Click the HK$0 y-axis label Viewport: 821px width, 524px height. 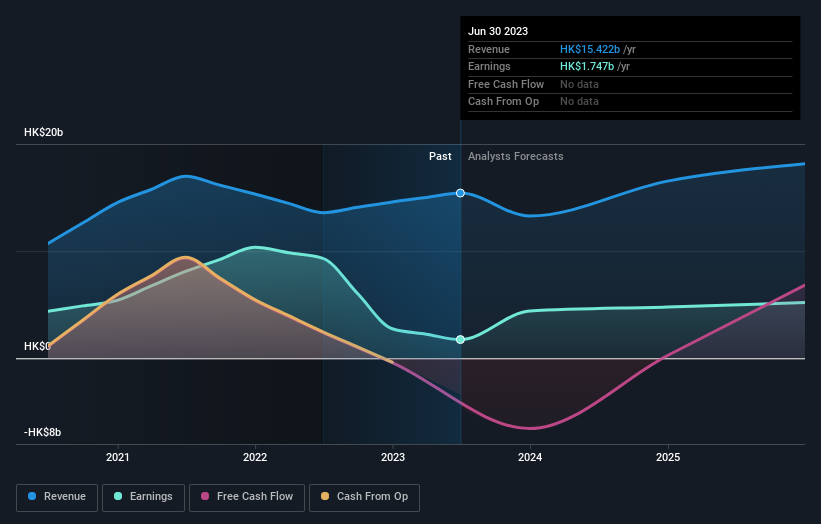tap(37, 347)
